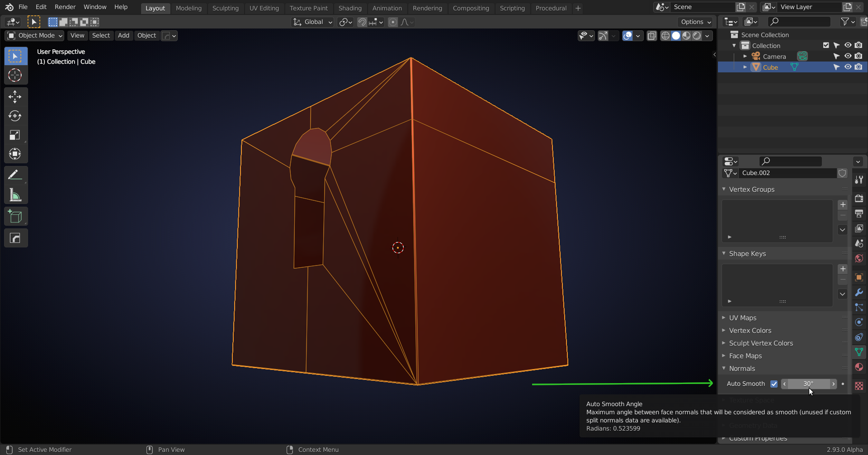Disable the Camera render visibility toggle
The image size is (868, 455).
click(x=859, y=56)
